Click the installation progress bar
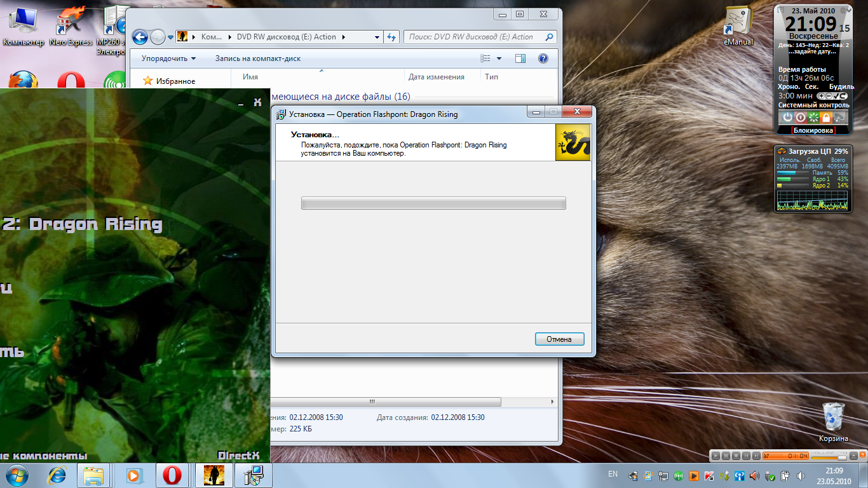 (x=433, y=203)
